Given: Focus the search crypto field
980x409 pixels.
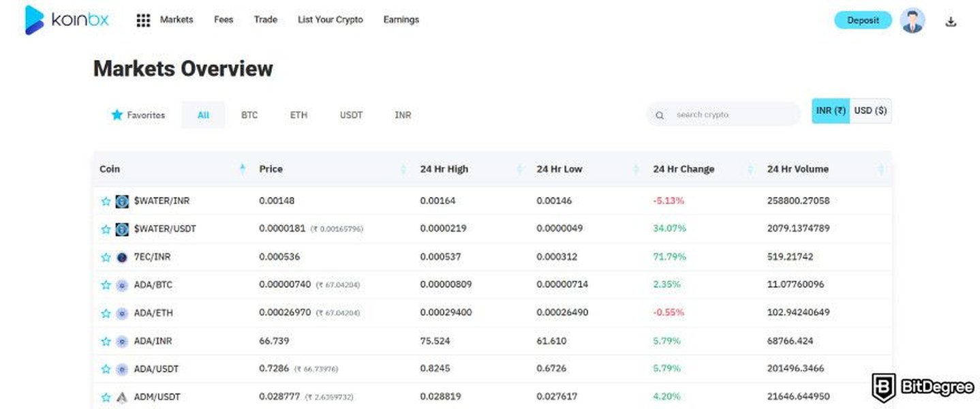Looking at the screenshot, I should (723, 115).
